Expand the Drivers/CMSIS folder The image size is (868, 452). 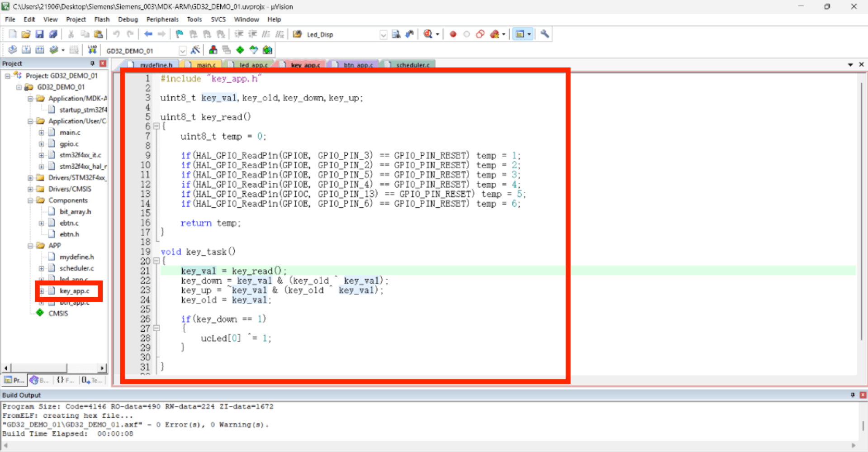pos(30,189)
